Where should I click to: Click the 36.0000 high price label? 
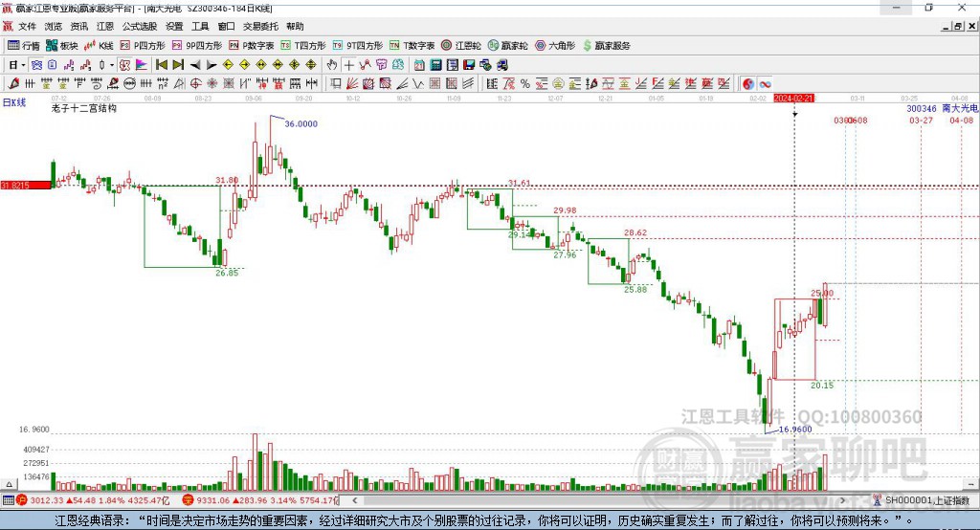[301, 123]
